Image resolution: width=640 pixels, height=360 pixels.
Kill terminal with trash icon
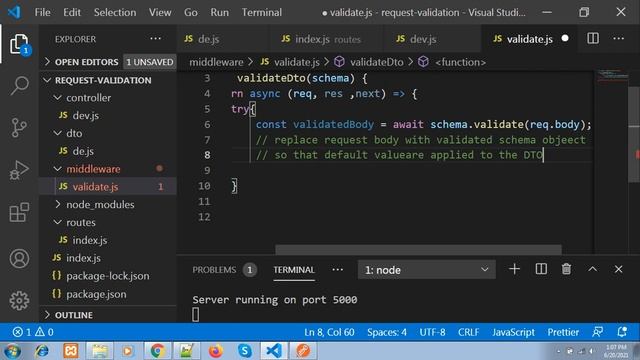[566, 269]
